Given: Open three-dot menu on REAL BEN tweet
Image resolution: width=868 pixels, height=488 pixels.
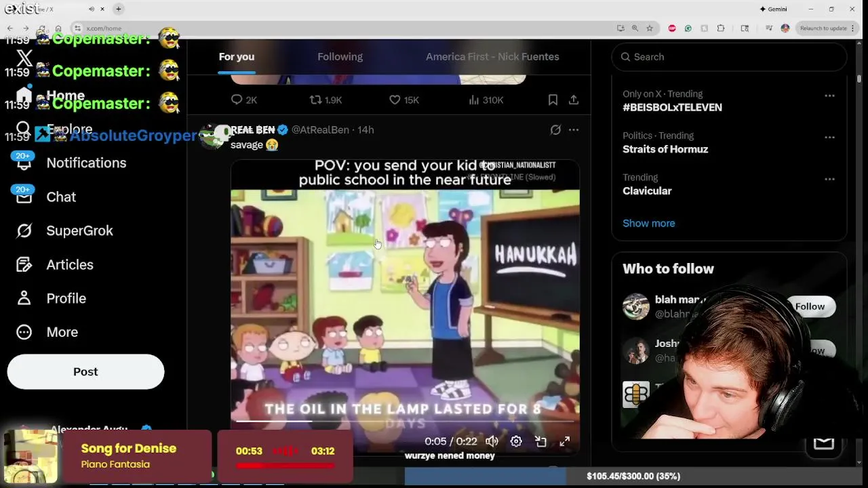Looking at the screenshot, I should (x=574, y=129).
